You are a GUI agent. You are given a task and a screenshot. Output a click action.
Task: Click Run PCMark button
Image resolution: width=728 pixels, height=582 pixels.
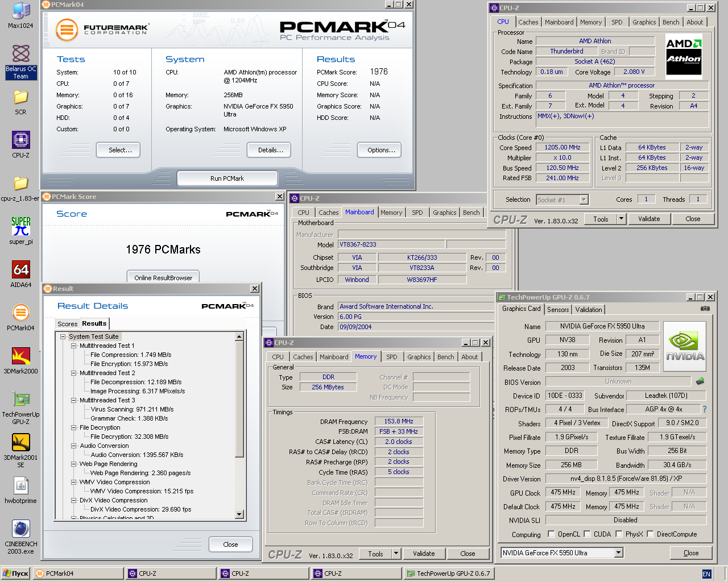[x=227, y=178]
